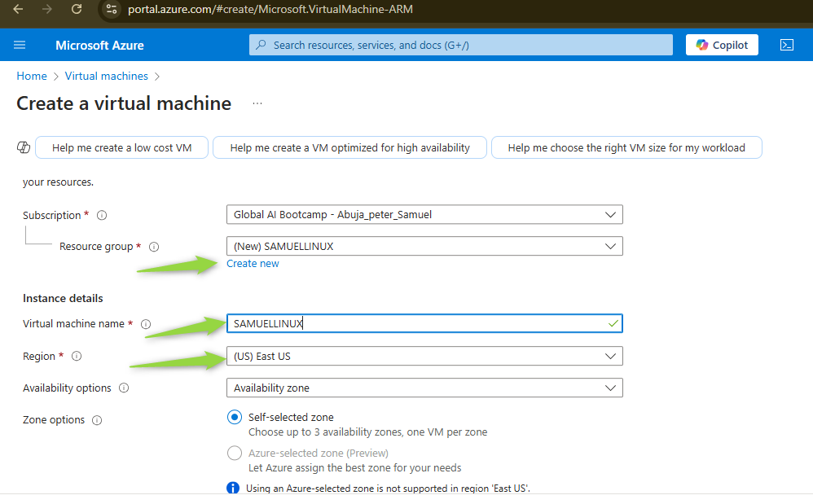Select the Azure-selected zone (Preview) radio button
This screenshot has height=504, width=813.
coord(235,454)
